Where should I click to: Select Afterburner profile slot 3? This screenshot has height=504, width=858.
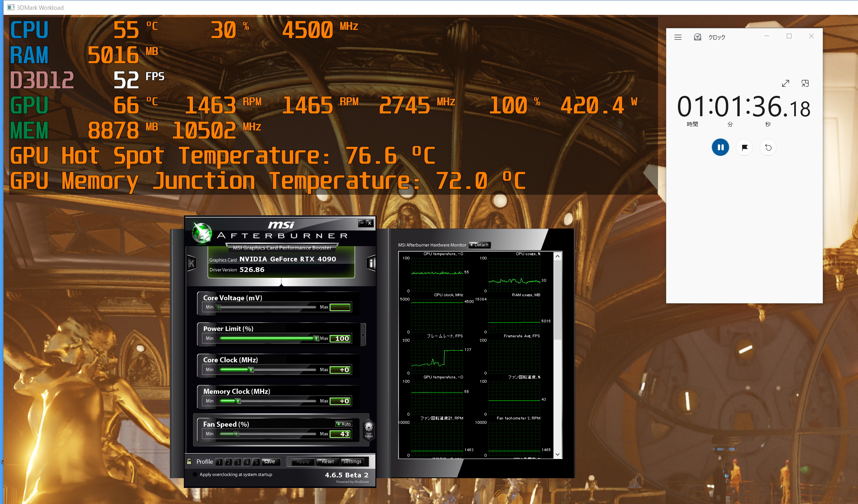[x=238, y=462]
